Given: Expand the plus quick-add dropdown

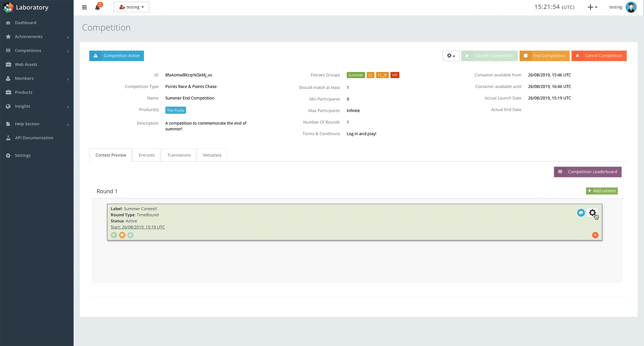Looking at the screenshot, I should (x=592, y=7).
